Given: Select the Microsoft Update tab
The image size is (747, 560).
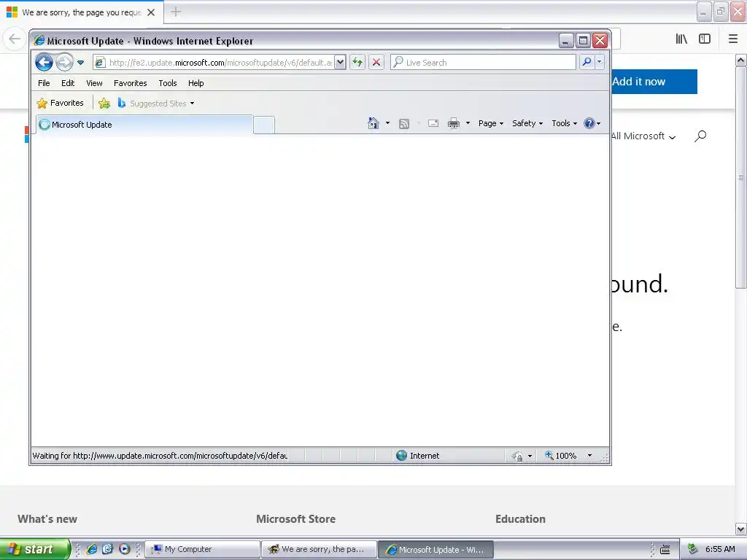Looking at the screenshot, I should tap(144, 125).
